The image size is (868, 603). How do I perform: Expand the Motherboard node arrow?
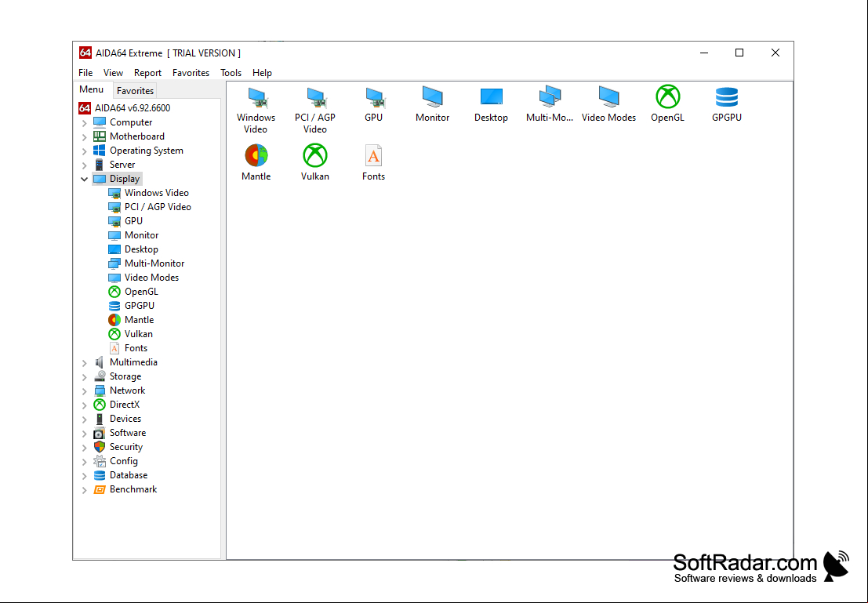pyautogui.click(x=84, y=136)
